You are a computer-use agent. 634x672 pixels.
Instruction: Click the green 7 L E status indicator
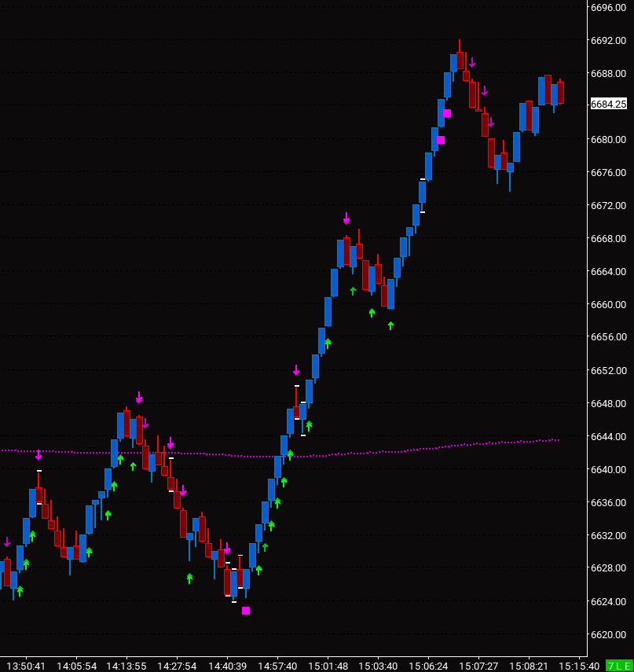click(x=620, y=664)
